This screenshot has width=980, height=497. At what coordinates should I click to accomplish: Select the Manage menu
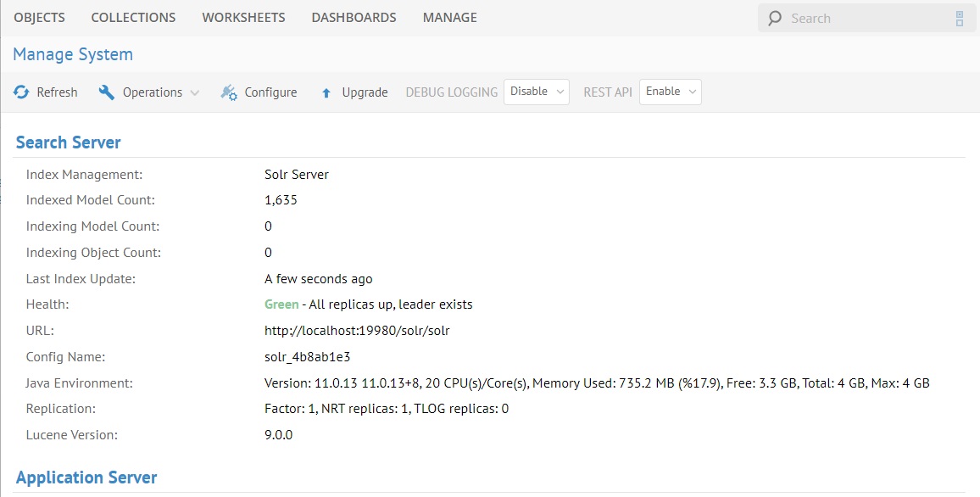(x=449, y=17)
